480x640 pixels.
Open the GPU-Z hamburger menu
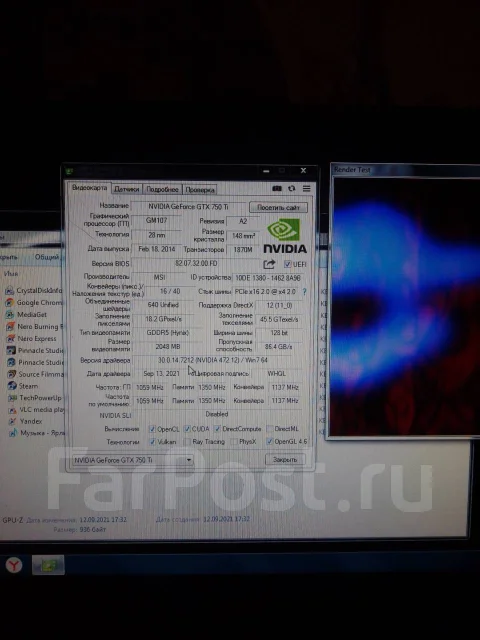[307, 188]
